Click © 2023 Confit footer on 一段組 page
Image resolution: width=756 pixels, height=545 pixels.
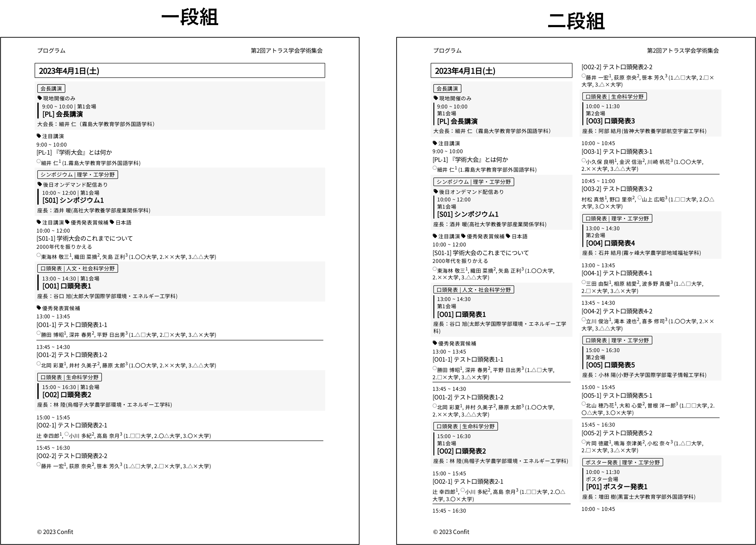click(55, 532)
